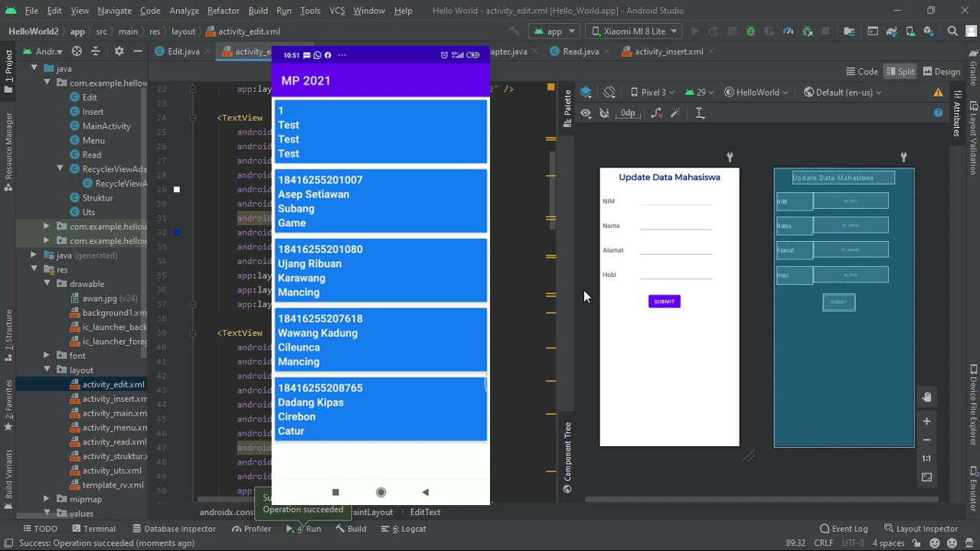
Task: Click the Debug app bug icon
Action: [750, 31]
